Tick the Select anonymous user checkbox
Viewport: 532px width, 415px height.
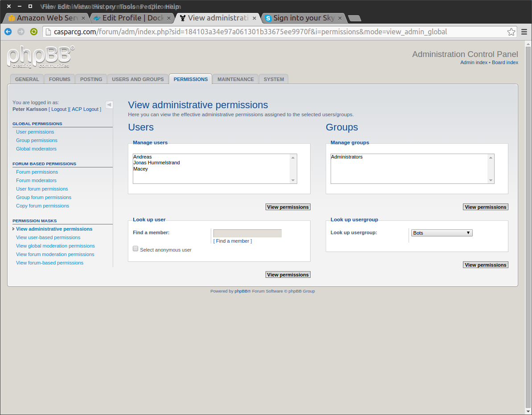[x=135, y=249]
